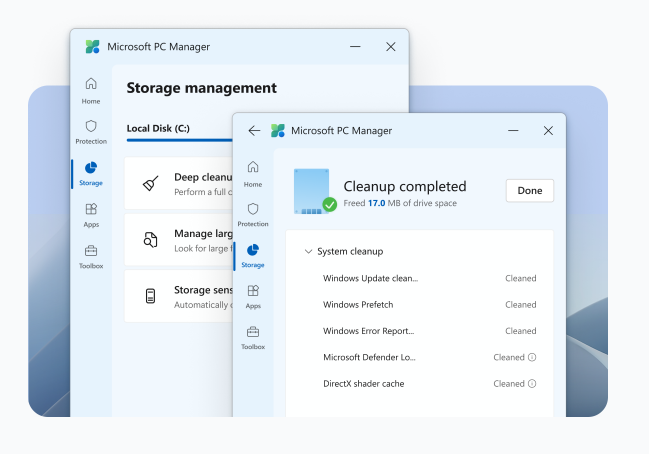
Task: Open Apps in the back window sidebar
Action: [91, 215]
